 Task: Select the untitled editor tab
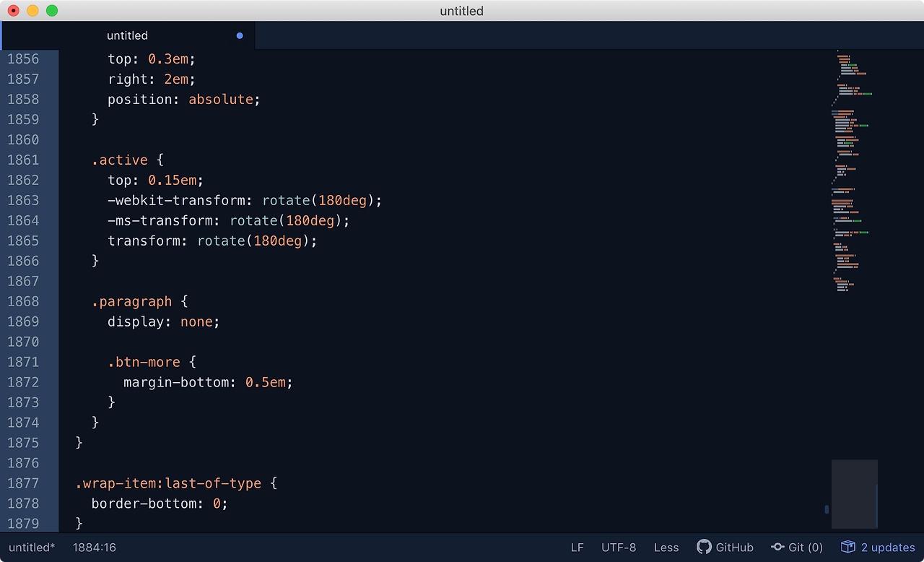(128, 35)
